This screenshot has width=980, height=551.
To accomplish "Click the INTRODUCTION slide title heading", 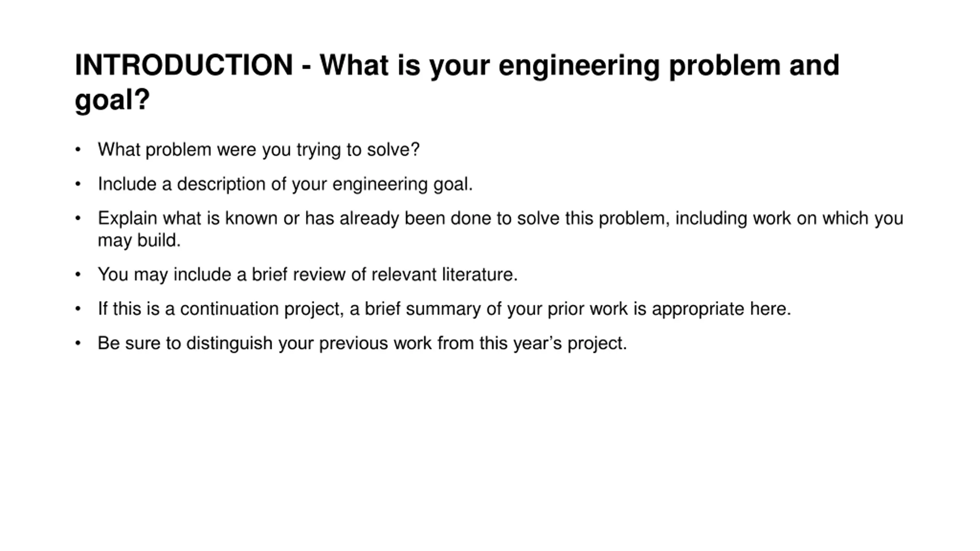I will (x=457, y=82).
